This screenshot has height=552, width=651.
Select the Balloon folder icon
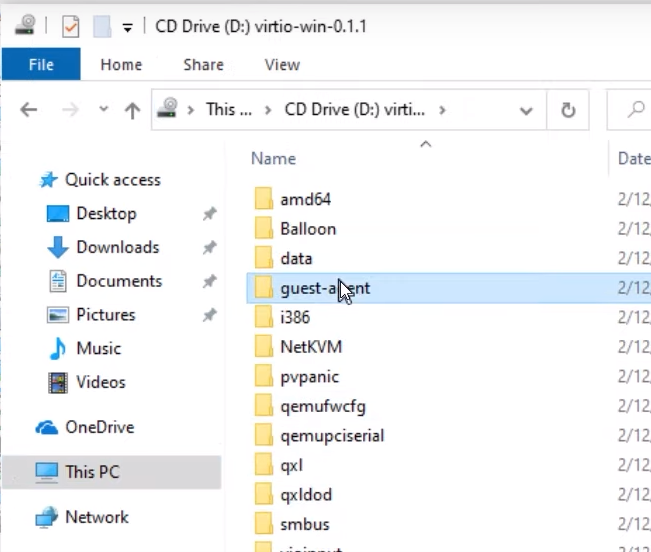click(x=264, y=228)
